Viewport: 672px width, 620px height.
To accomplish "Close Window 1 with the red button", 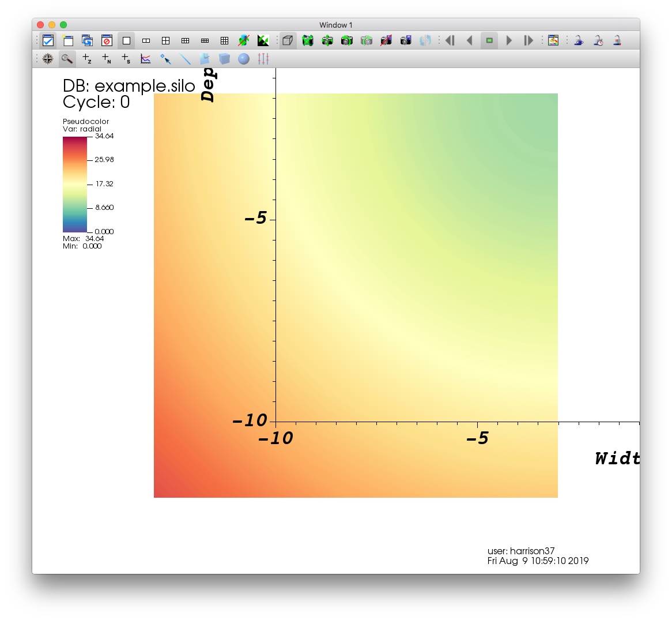I will (40, 25).
